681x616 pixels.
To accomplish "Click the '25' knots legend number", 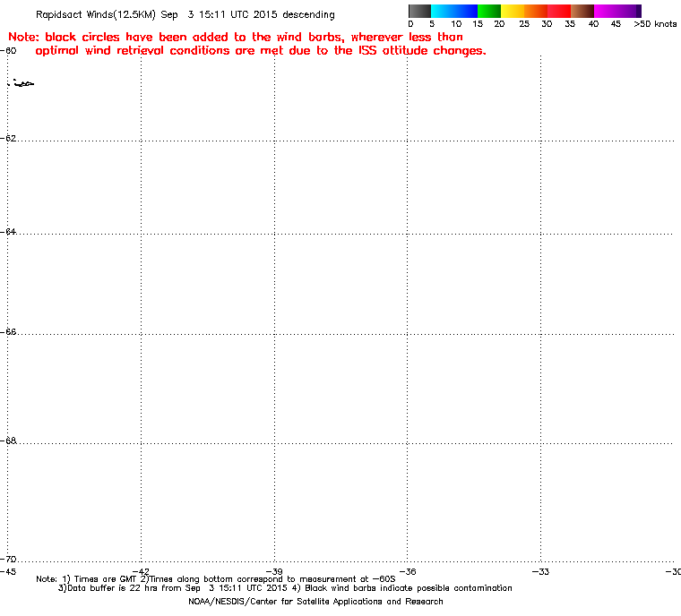I will point(524,24).
